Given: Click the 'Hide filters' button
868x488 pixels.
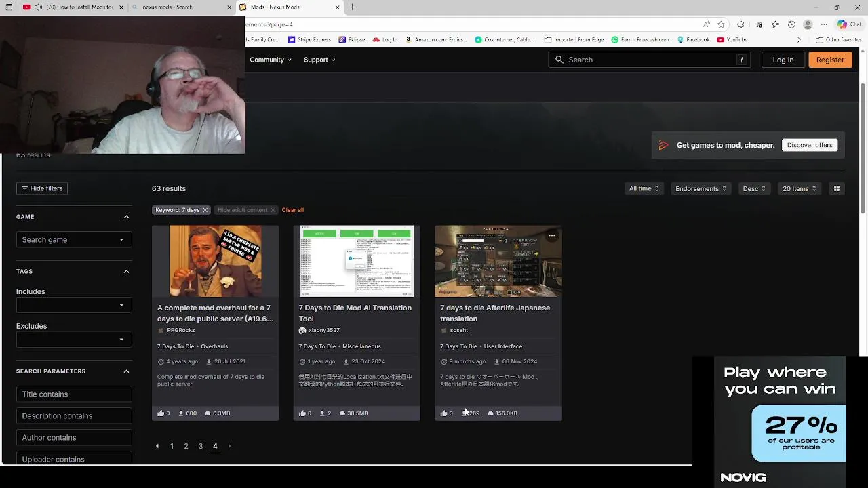Looking at the screenshot, I should (x=42, y=188).
